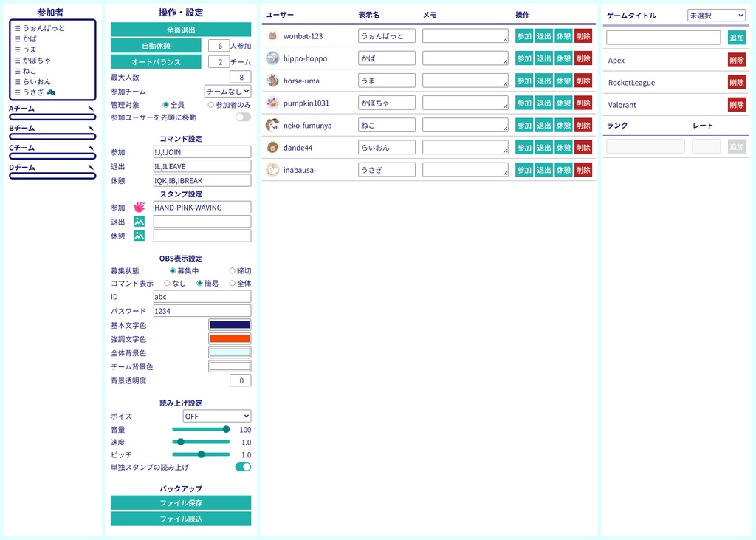Open 基本文字色 navy color swatch
This screenshot has width=756, height=540.
point(230,325)
